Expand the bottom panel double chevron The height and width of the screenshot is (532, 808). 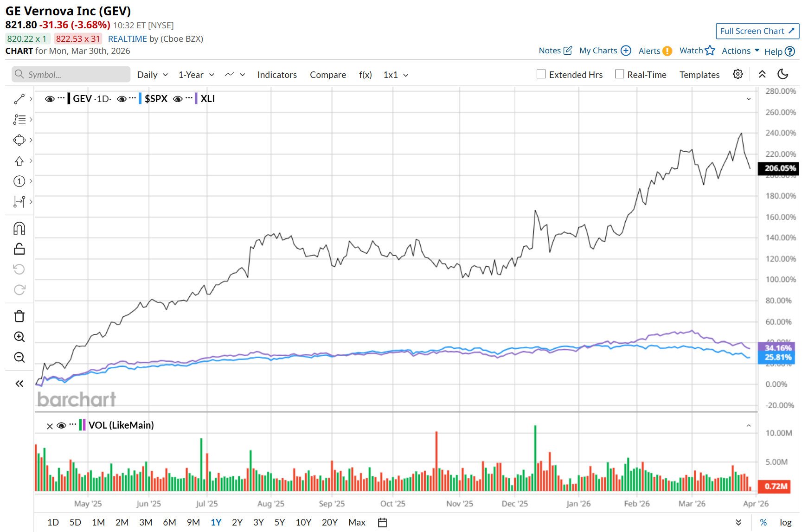point(738,523)
